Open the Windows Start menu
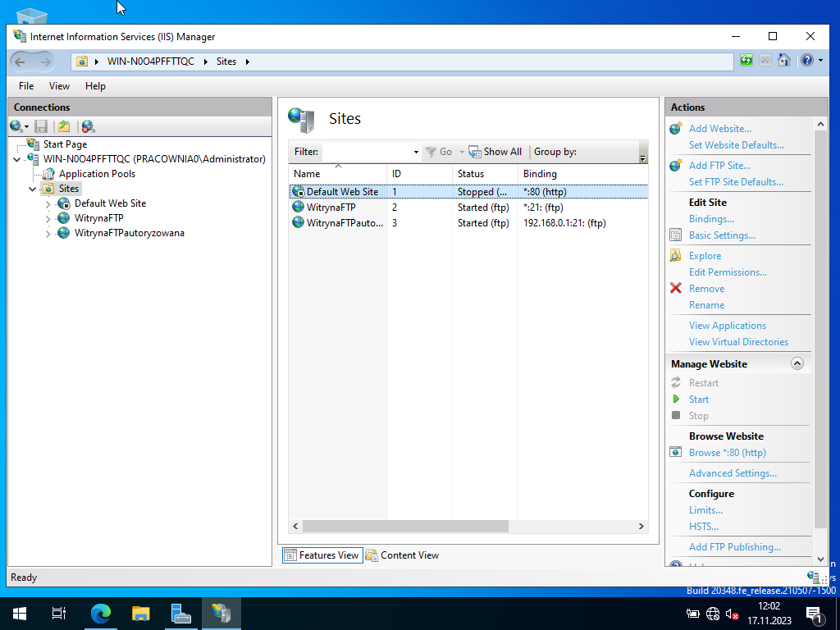This screenshot has width=840, height=630. pos(20,613)
